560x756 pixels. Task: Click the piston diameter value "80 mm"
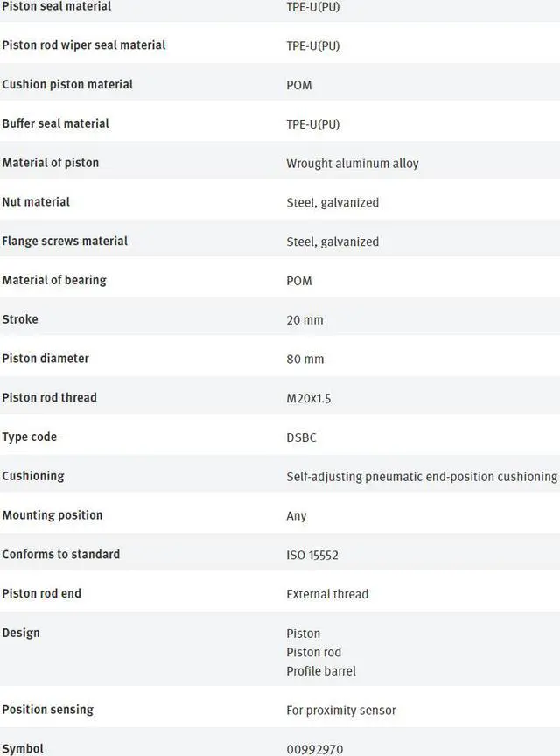tap(304, 360)
